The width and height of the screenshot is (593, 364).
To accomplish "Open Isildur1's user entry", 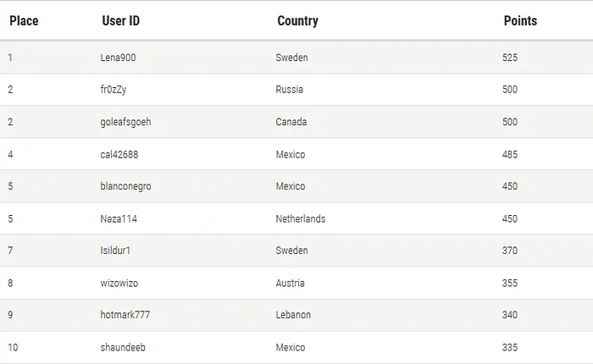I will (x=115, y=251).
